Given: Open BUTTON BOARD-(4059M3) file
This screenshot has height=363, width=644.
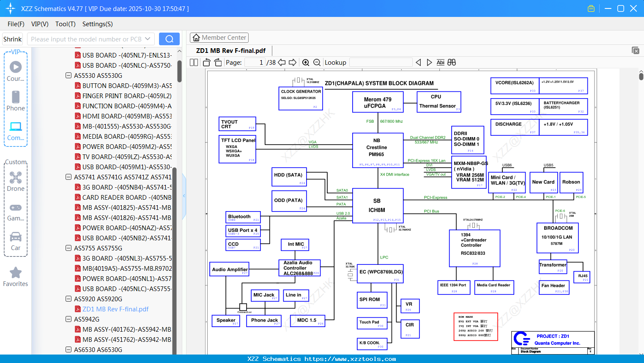Looking at the screenshot, I should 127,85.
